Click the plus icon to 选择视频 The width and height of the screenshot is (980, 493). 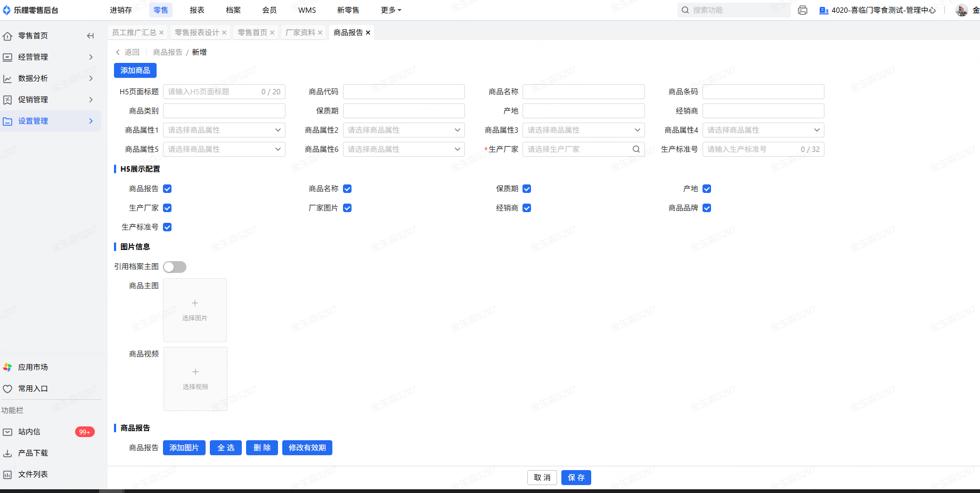[x=195, y=371]
